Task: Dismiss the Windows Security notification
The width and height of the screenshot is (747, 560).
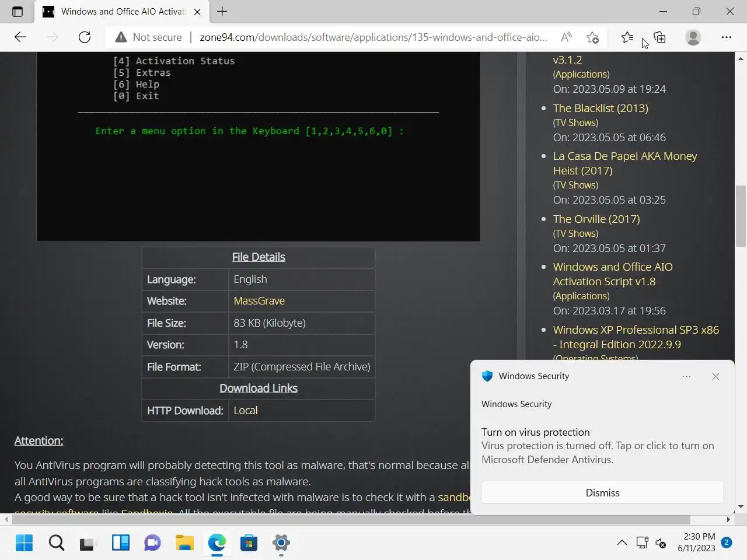Action: pyautogui.click(x=602, y=493)
